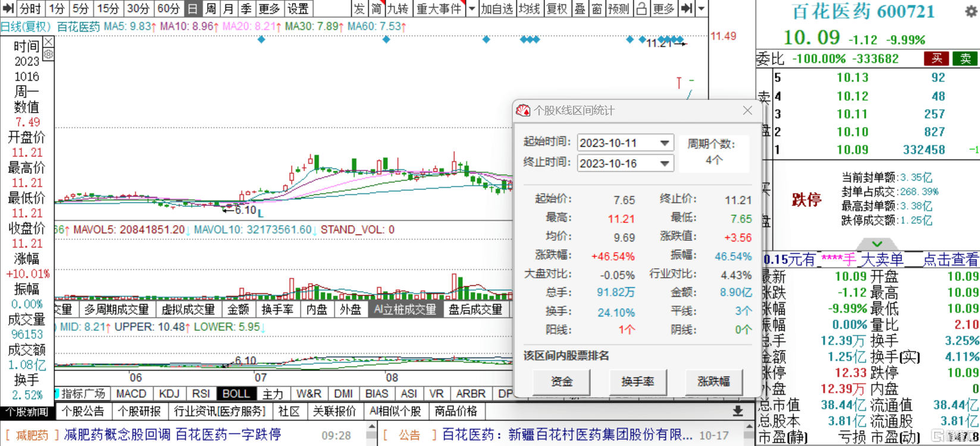The image size is (980, 446).
Task: Open 设置 in chart toolbar
Action: [298, 8]
